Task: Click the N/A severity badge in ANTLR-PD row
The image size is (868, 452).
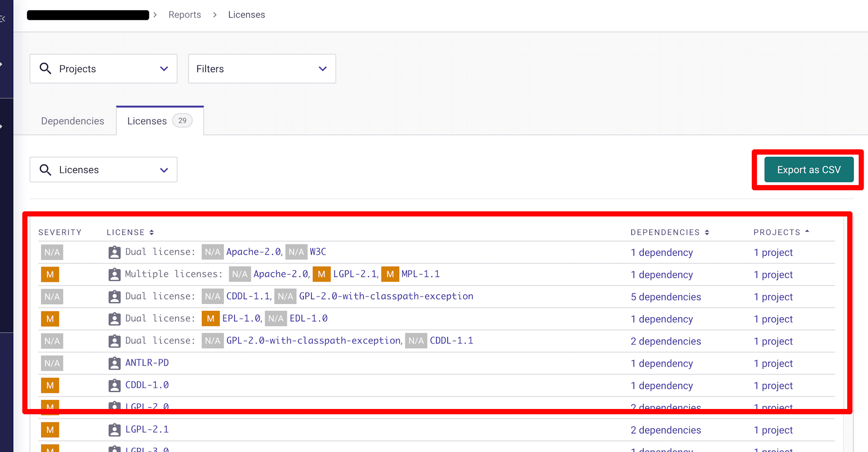Action: click(x=52, y=363)
